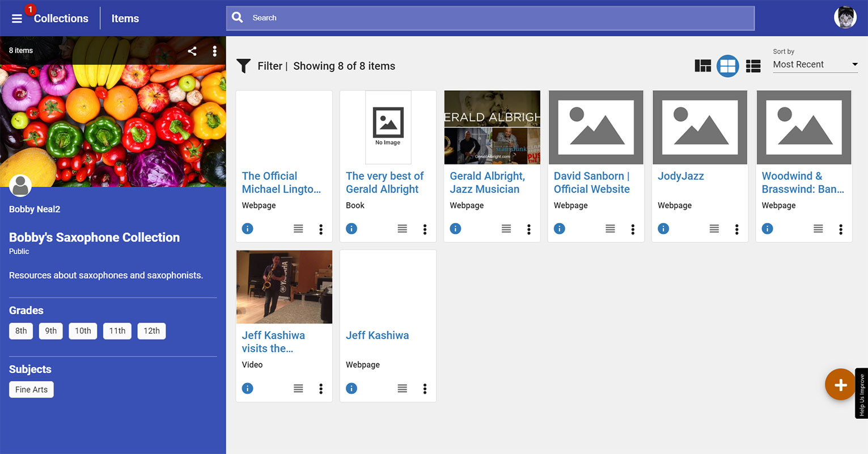Open description lines icon on David Sanborn card
Viewport: 868px width, 454px height.
pos(610,229)
